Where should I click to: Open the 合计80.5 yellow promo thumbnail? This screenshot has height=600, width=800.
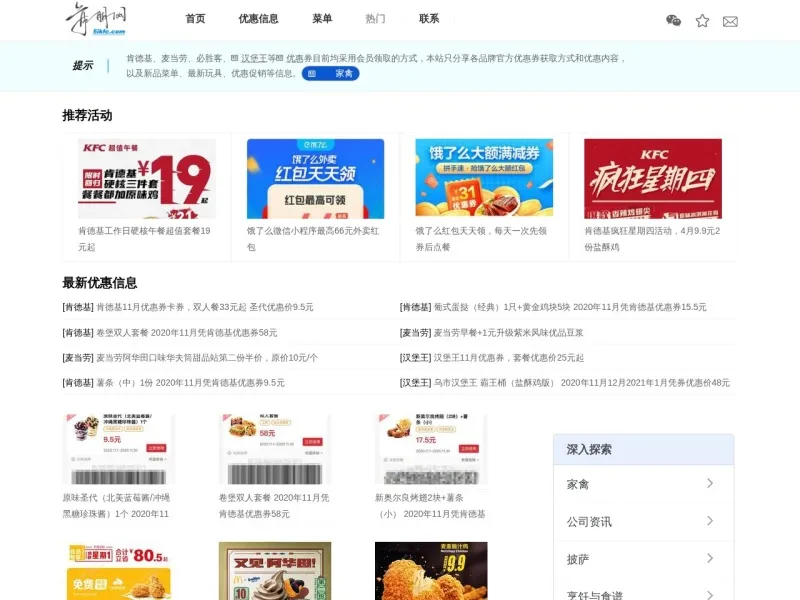(118, 571)
